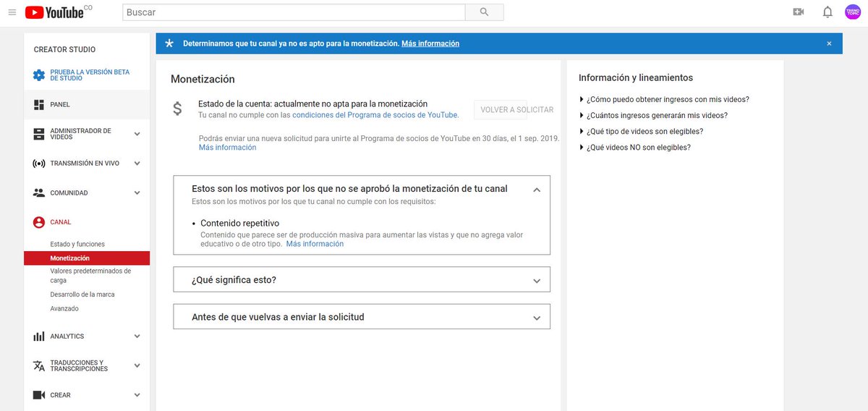Image resolution: width=868 pixels, height=411 pixels.
Task: Select Panel in the sidebar
Action: coord(87,105)
